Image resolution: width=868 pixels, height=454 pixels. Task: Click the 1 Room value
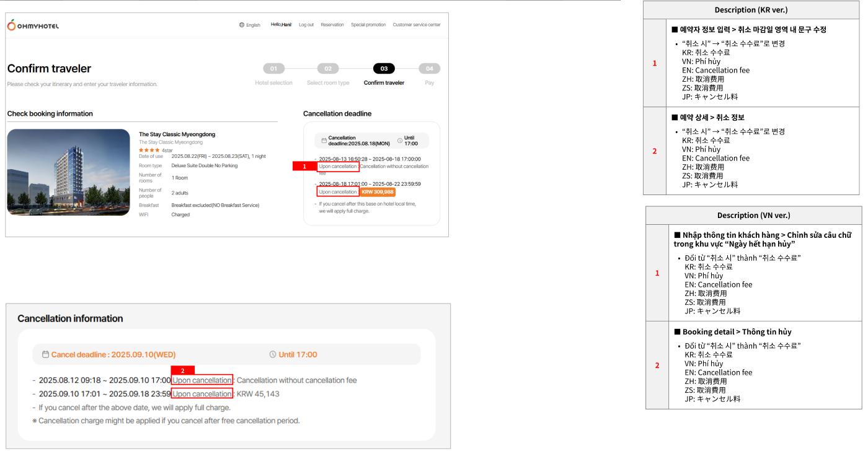point(180,178)
